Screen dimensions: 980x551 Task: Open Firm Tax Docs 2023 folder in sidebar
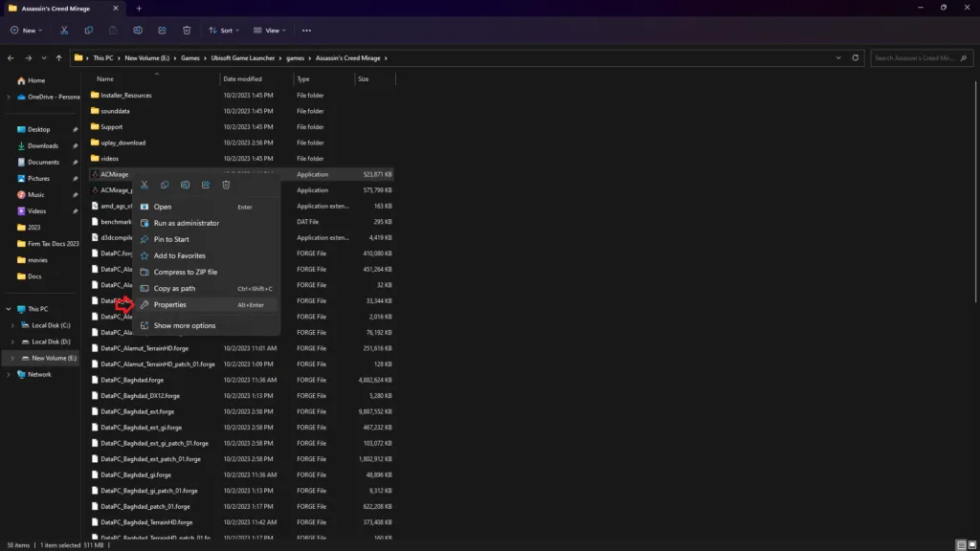pyautogui.click(x=48, y=244)
